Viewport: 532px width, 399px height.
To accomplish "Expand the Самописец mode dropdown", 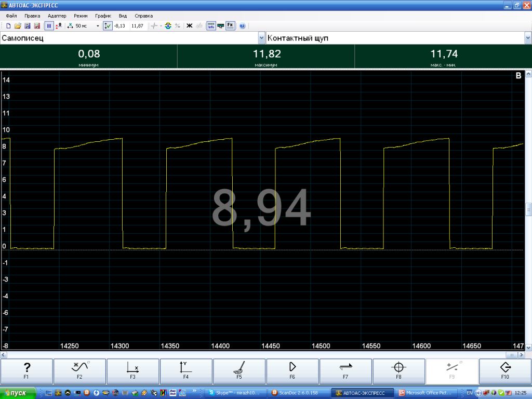I will pyautogui.click(x=261, y=38).
